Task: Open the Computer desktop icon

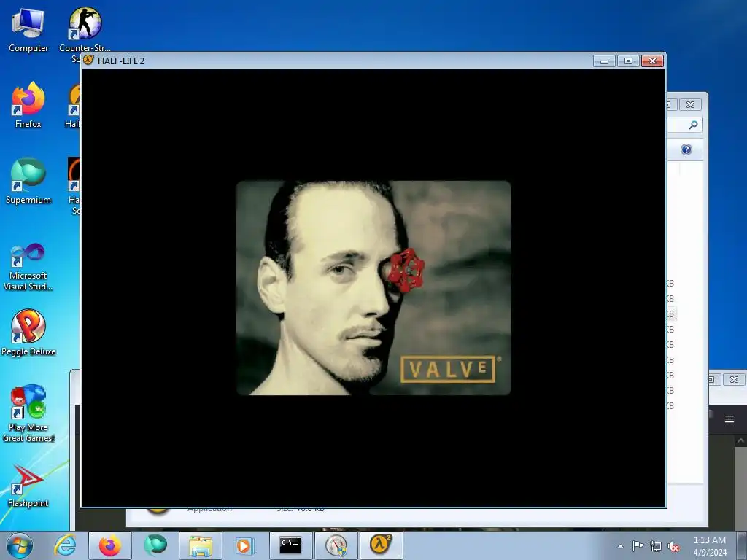Action: 28,31
